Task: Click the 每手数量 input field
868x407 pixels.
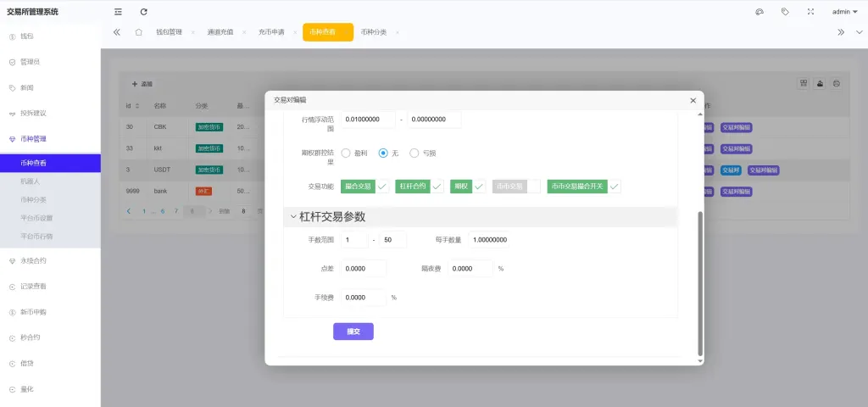Action: [489, 240]
